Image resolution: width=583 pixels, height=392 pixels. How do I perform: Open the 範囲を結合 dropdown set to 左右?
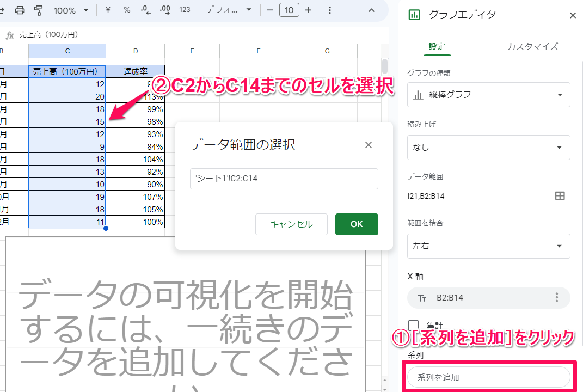pos(489,246)
